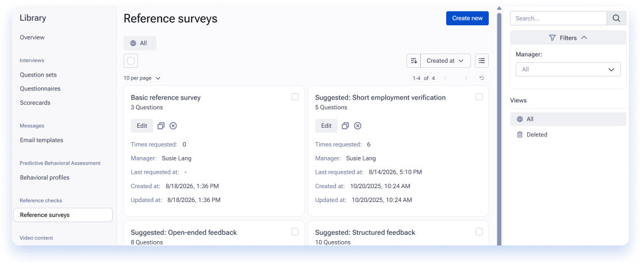
Task: Click the vertical scrollbar thumb
Action: pyautogui.click(x=499, y=128)
